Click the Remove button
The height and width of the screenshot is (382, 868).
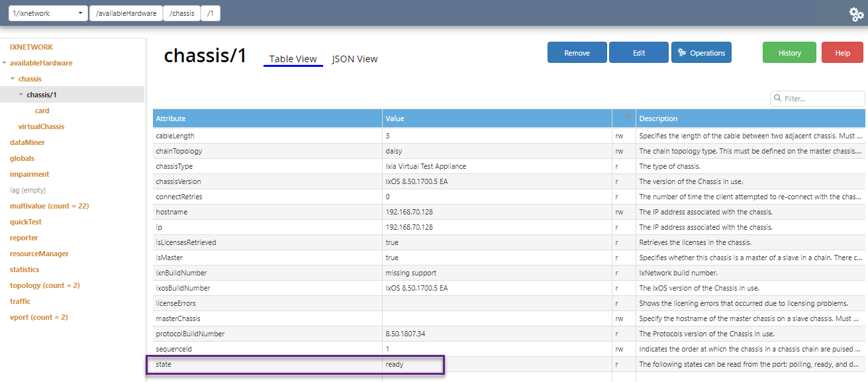tap(577, 53)
